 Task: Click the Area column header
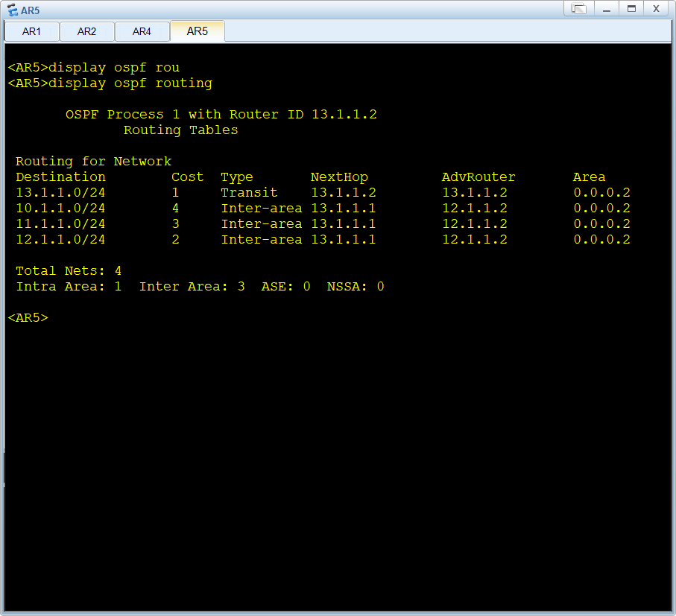(590, 177)
